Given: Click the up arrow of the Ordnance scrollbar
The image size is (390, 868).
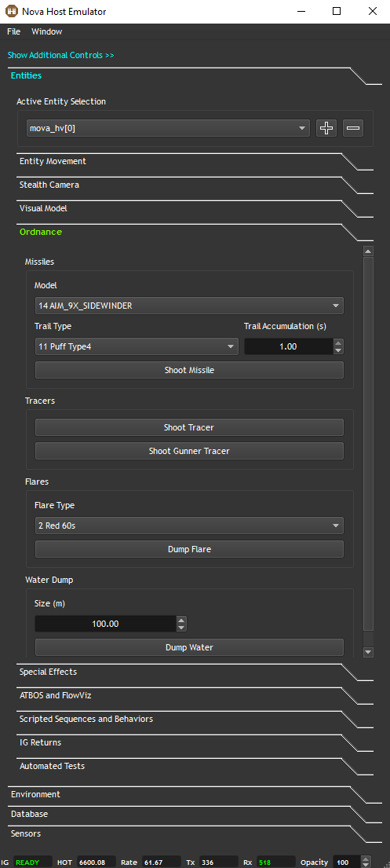Looking at the screenshot, I should (x=369, y=251).
